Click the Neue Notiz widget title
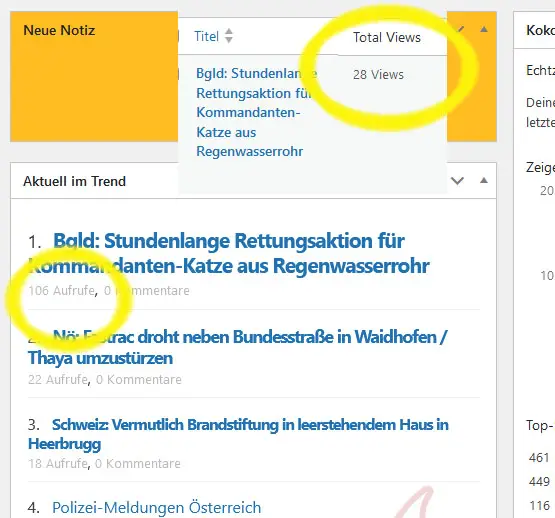The width and height of the screenshot is (555, 518). point(59,30)
